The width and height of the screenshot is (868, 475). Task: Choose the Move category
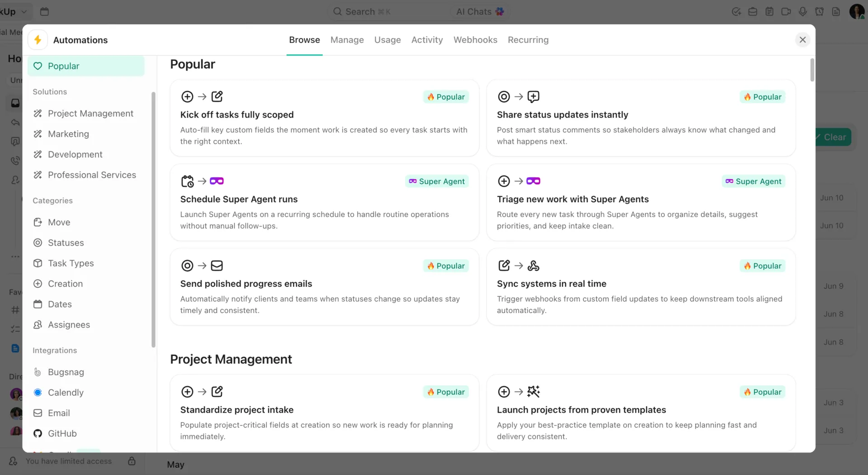[x=86, y=222]
